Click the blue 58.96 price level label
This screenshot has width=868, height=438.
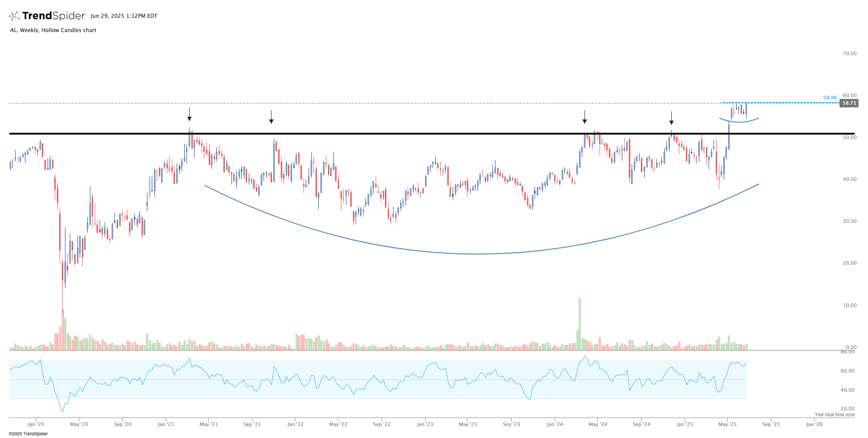830,98
